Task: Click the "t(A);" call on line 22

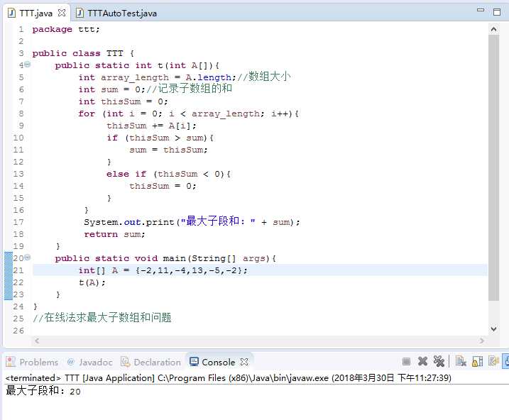Action: click(92, 282)
